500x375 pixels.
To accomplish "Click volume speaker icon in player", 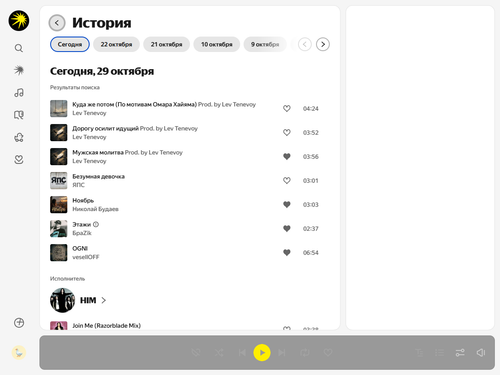I will (x=481, y=353).
